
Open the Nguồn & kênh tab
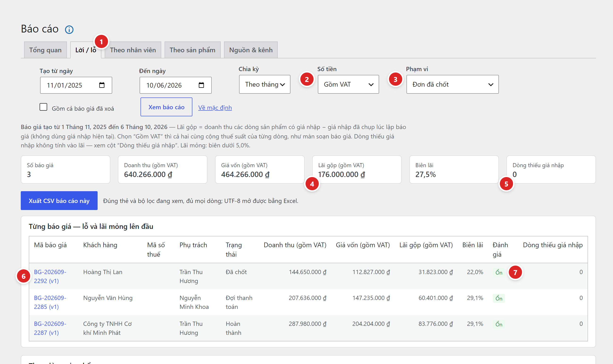point(251,50)
